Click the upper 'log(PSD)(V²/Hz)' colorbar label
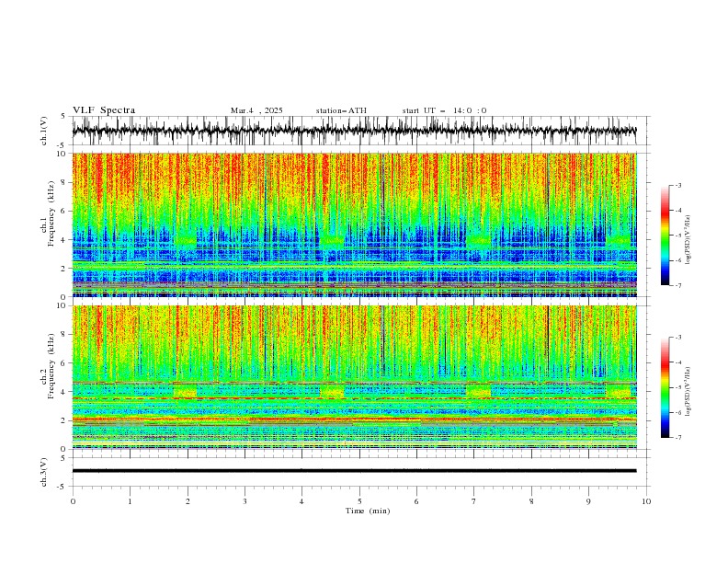This screenshot has width=728, height=563. point(688,240)
